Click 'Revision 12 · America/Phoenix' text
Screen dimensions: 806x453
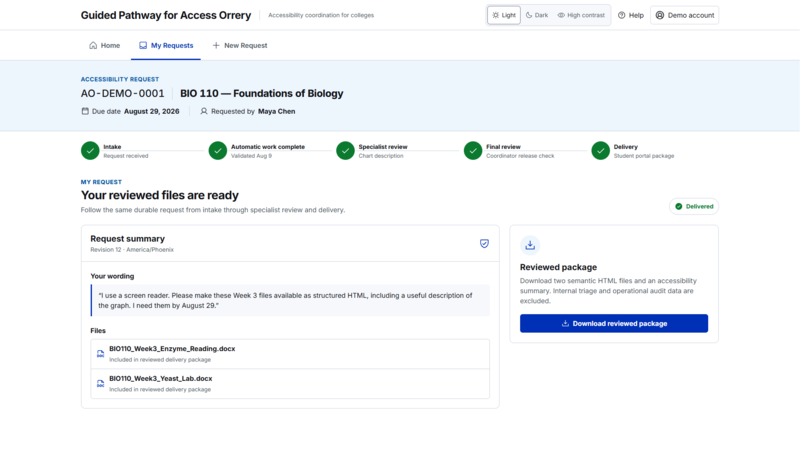tap(133, 251)
